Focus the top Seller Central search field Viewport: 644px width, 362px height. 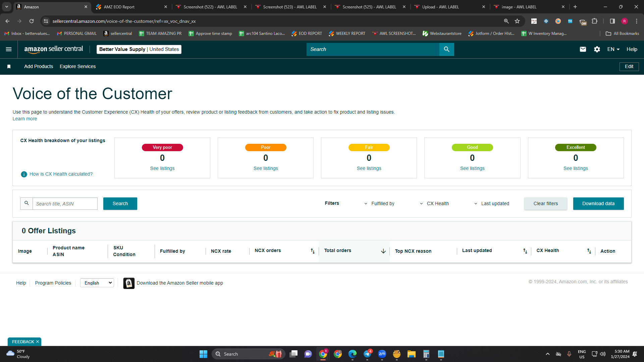point(373,49)
